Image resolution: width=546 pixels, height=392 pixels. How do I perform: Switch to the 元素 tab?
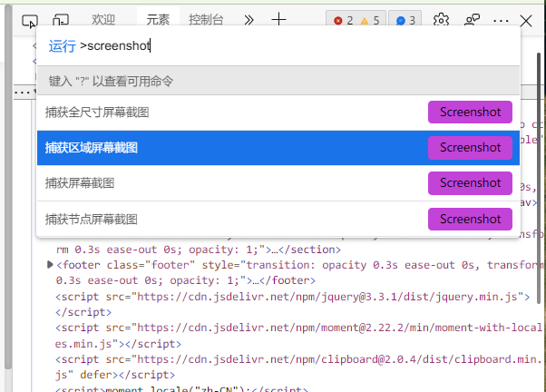tap(157, 19)
